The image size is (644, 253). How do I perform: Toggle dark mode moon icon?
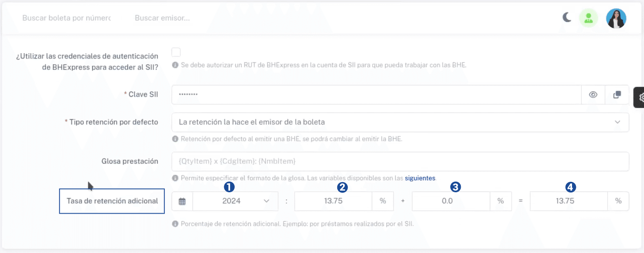click(x=567, y=17)
